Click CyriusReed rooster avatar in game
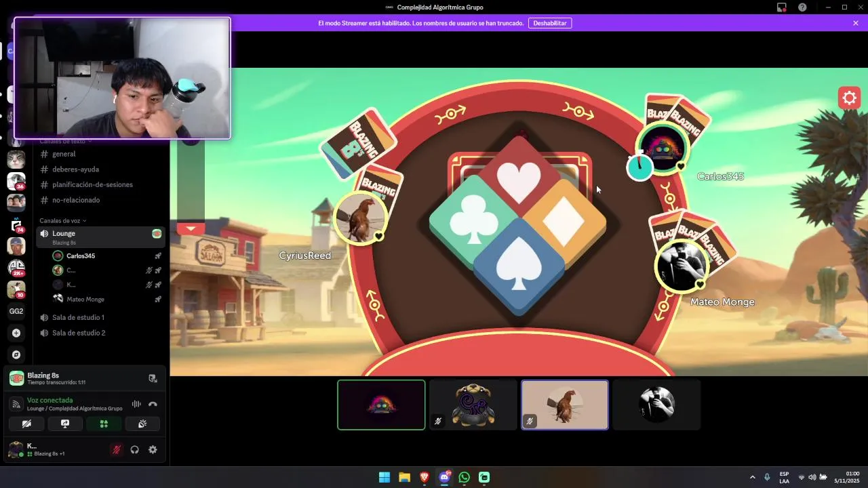The width and height of the screenshot is (868, 488). pos(360,217)
